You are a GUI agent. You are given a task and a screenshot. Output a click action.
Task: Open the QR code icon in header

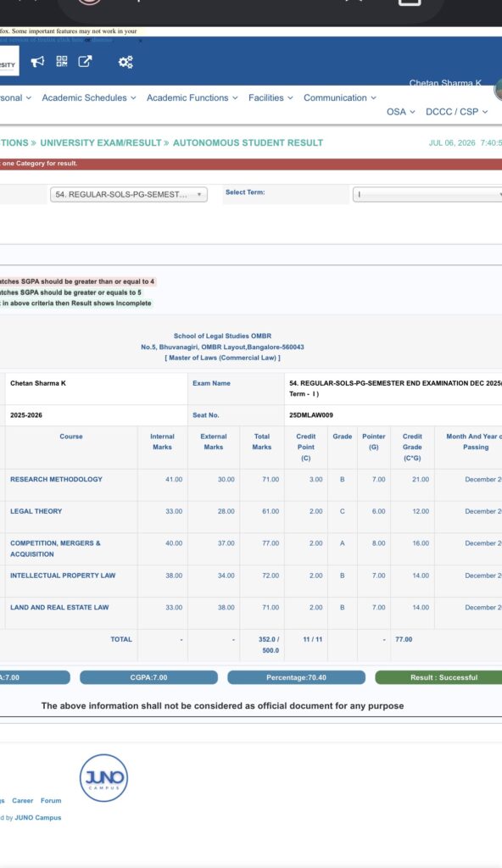coord(62,61)
